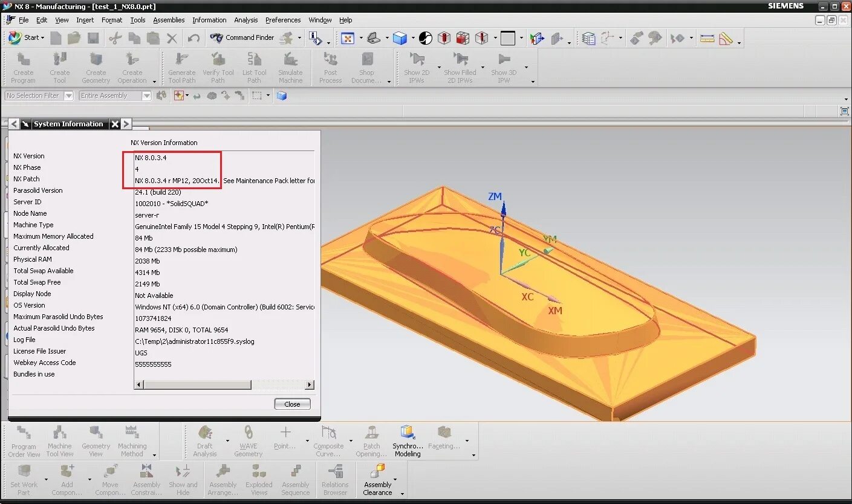
Task: Click the Delete X icon in toolbar
Action: 172,38
